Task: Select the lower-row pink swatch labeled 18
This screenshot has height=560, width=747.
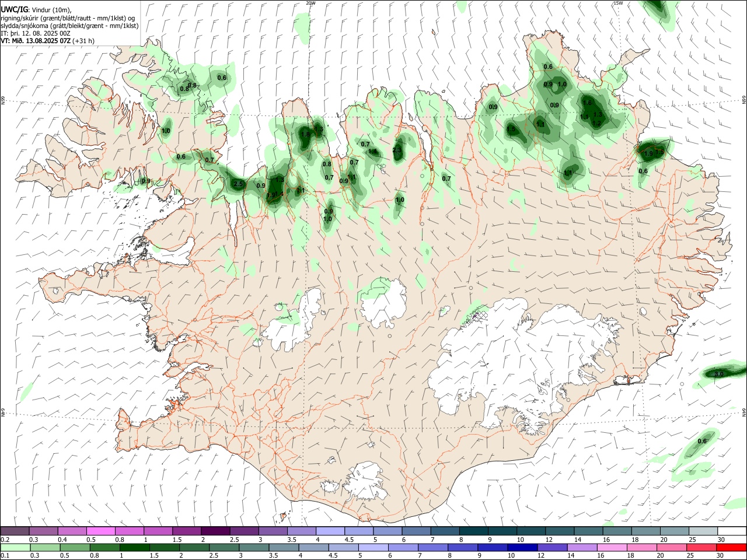Action: coord(642,547)
